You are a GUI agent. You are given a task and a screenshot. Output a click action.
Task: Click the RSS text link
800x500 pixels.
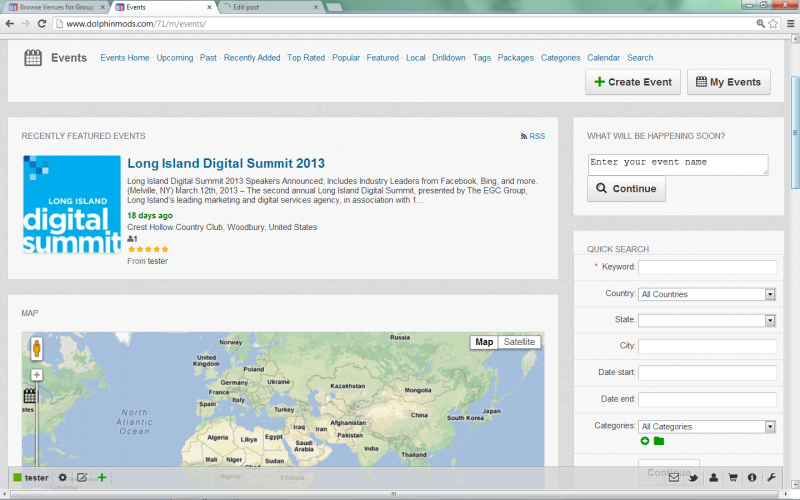point(537,136)
